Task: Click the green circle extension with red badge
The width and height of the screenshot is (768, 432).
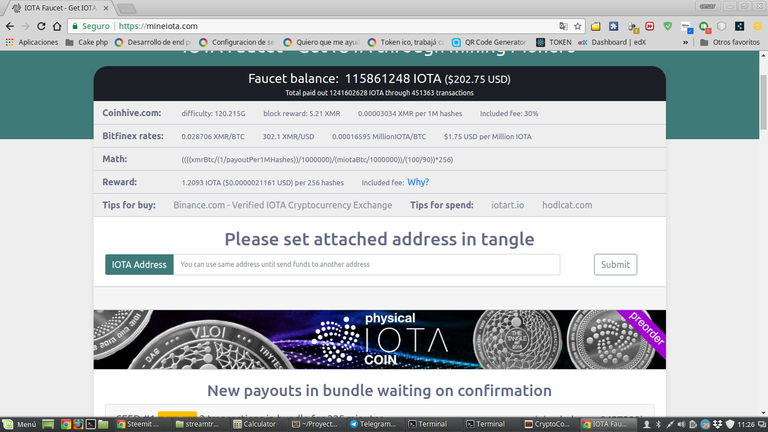Action: [704, 26]
